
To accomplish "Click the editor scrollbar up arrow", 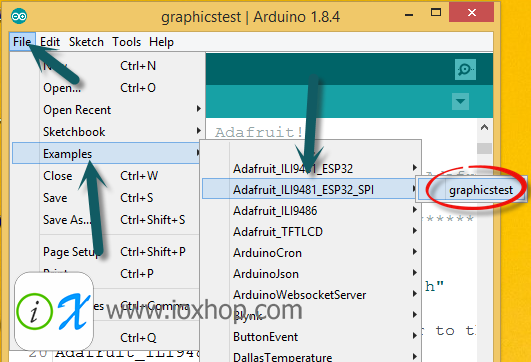I will pyautogui.click(x=485, y=127).
